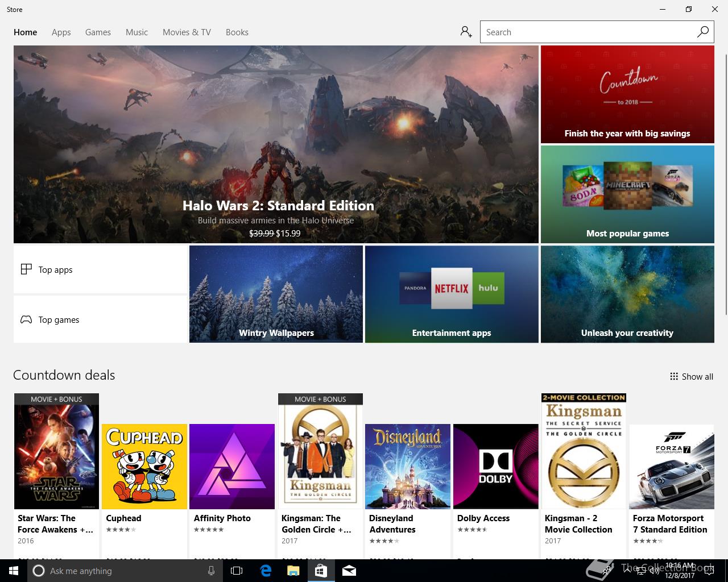
Task: Open Top games list
Action: coord(101,319)
